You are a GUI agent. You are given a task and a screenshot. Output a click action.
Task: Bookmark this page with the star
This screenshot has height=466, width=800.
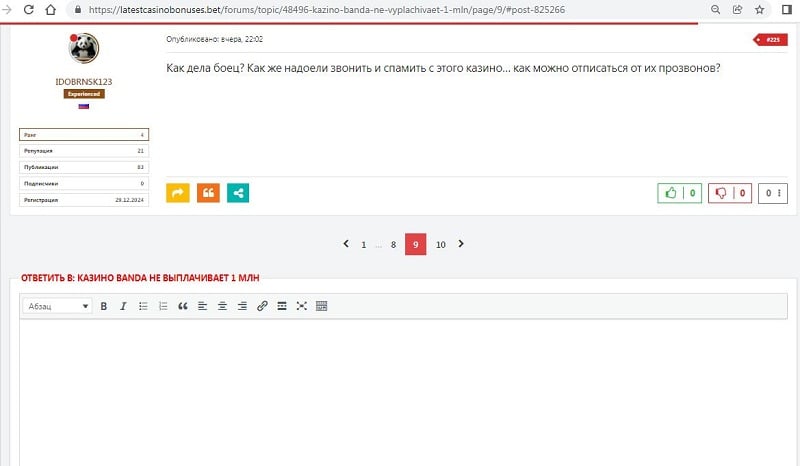tap(761, 8)
